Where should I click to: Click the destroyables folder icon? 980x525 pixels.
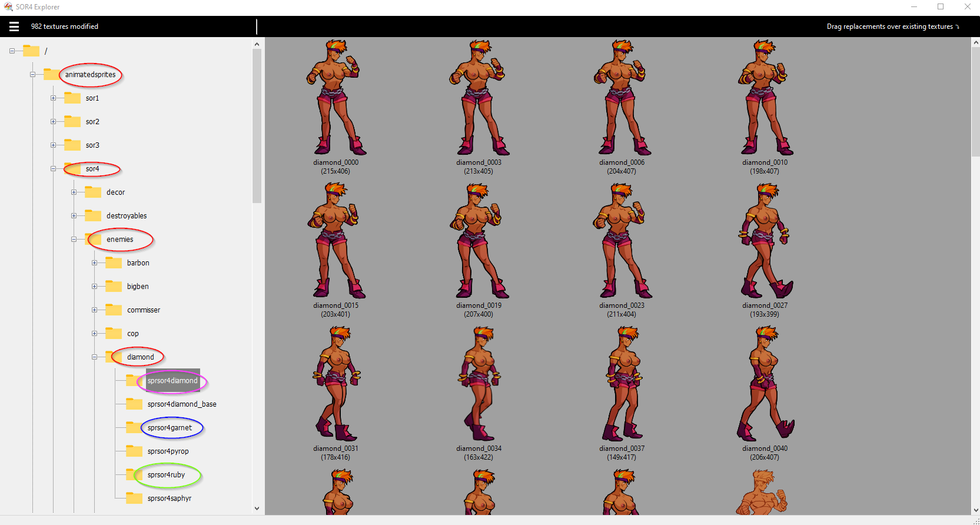coord(93,215)
